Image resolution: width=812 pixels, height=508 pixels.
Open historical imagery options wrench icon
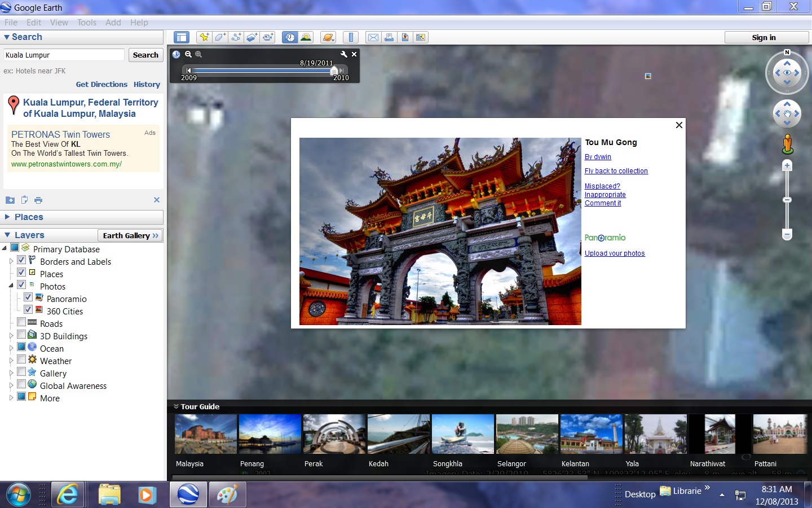coord(343,54)
